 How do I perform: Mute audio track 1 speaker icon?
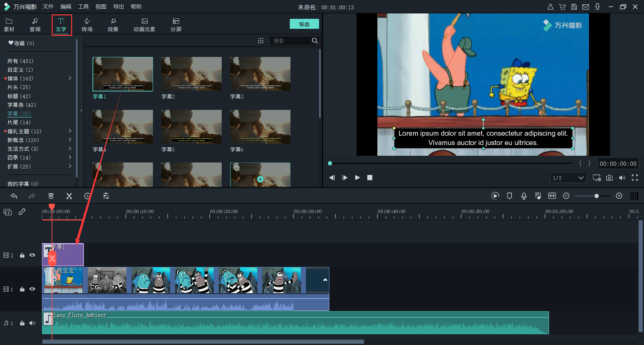click(32, 323)
